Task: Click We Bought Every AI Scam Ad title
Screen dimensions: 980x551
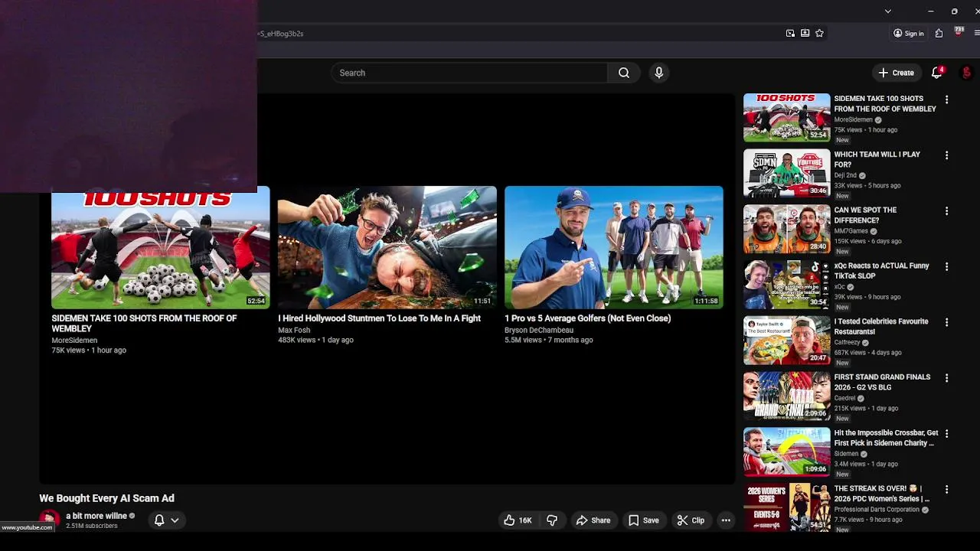Action: click(x=107, y=498)
